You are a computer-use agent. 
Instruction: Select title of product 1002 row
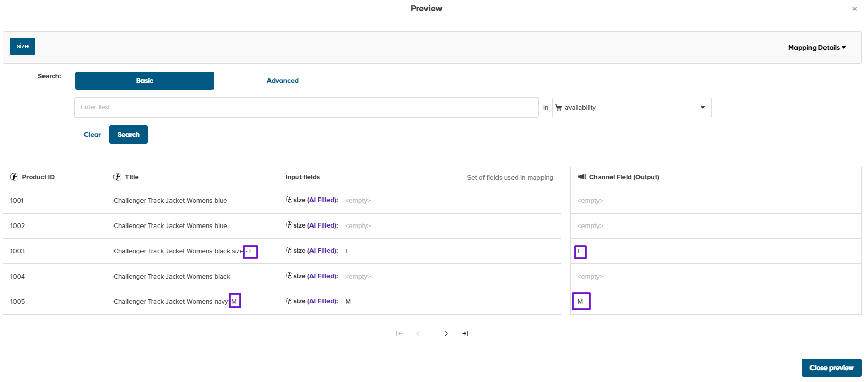[x=170, y=226]
